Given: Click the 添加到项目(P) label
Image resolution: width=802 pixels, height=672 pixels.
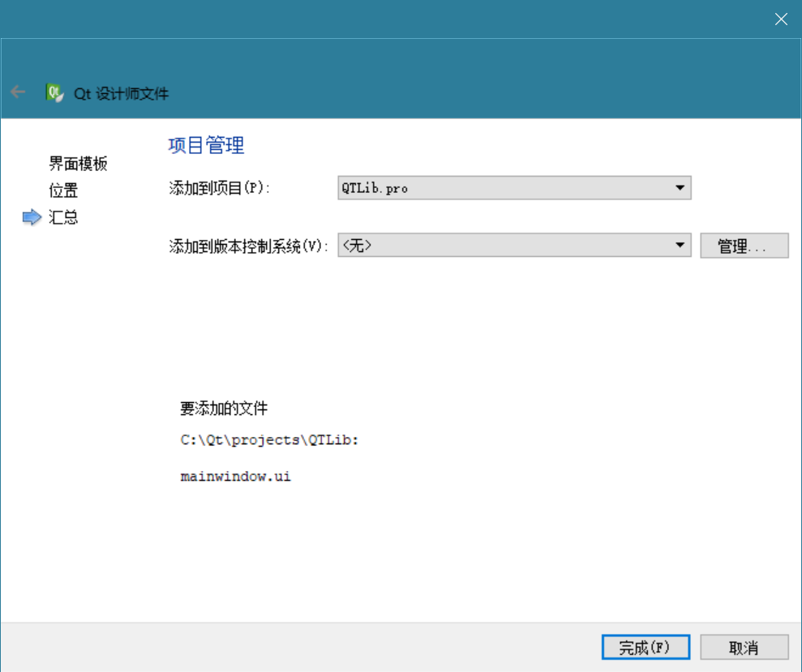Looking at the screenshot, I should (219, 188).
